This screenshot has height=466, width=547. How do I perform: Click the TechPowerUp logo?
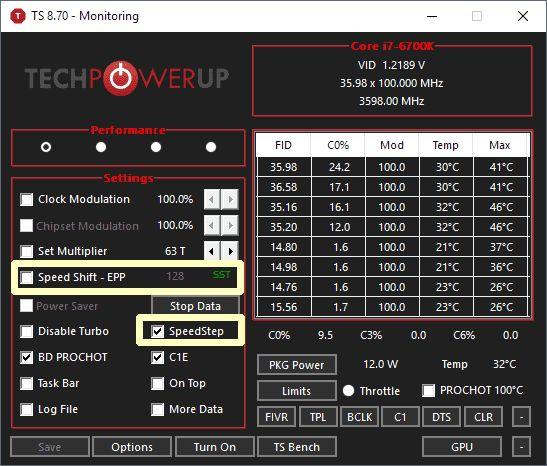127,77
